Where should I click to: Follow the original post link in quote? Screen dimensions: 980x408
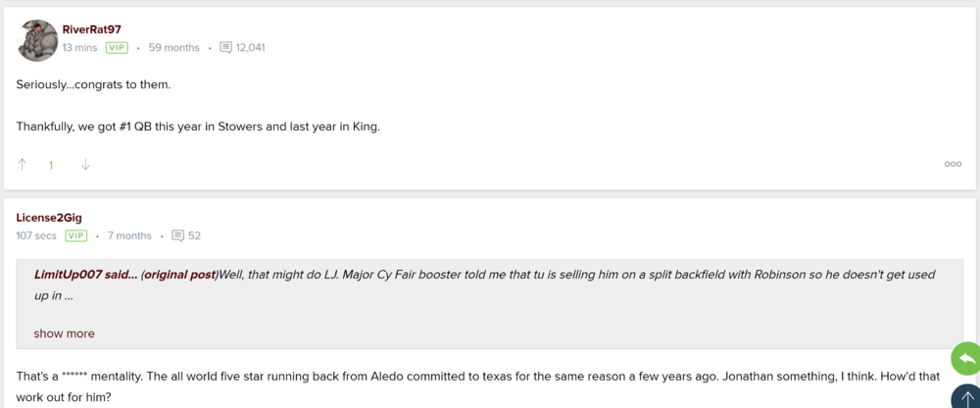180,275
